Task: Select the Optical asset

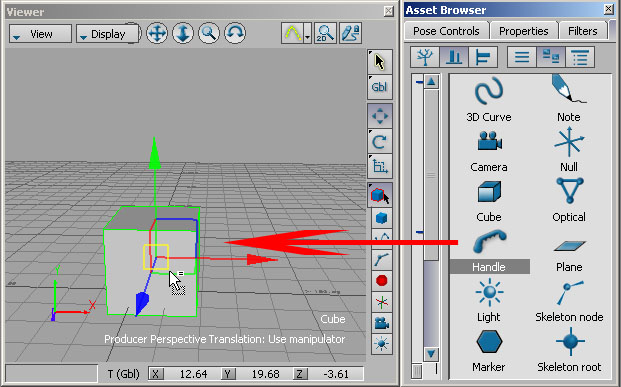Action: [x=569, y=200]
